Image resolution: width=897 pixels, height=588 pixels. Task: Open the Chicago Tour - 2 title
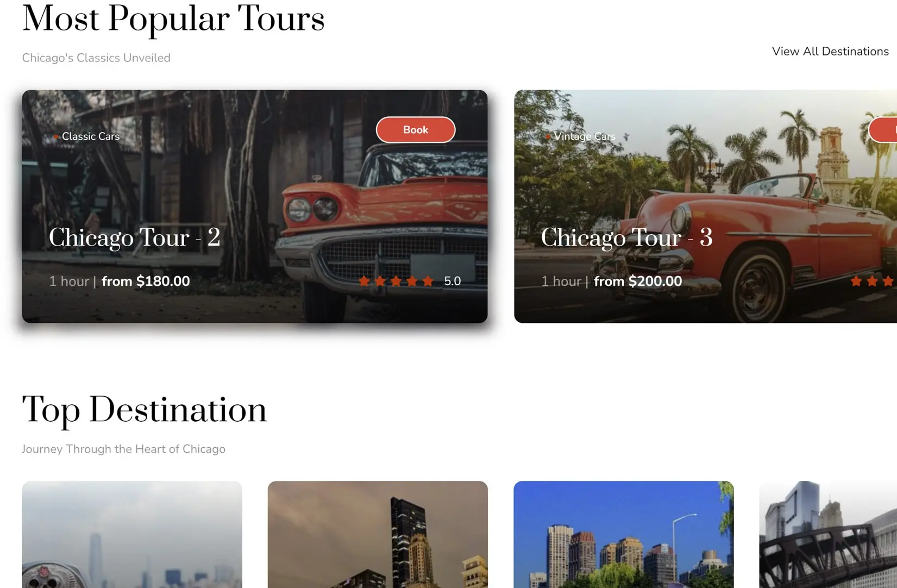[x=135, y=237]
